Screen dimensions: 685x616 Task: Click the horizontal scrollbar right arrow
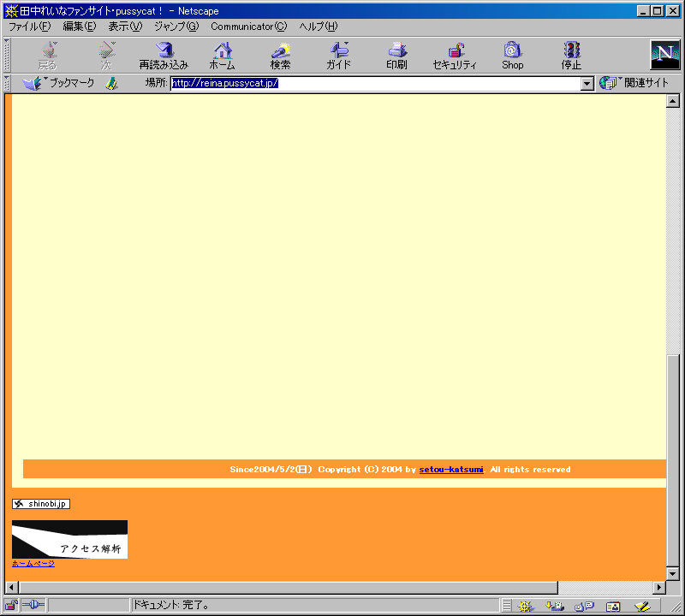point(659,587)
